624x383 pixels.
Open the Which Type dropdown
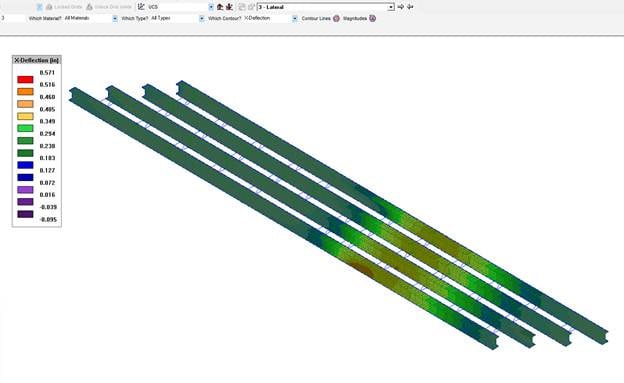coord(202,18)
